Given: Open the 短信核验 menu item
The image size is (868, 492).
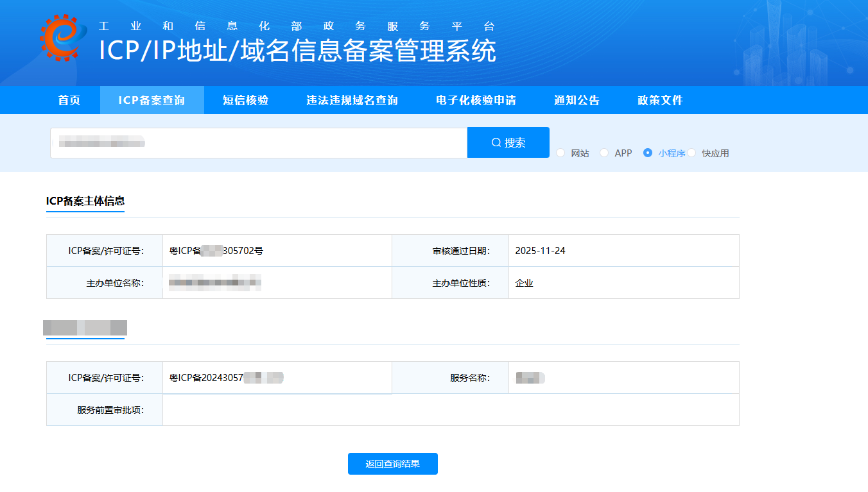Looking at the screenshot, I should pyautogui.click(x=245, y=100).
